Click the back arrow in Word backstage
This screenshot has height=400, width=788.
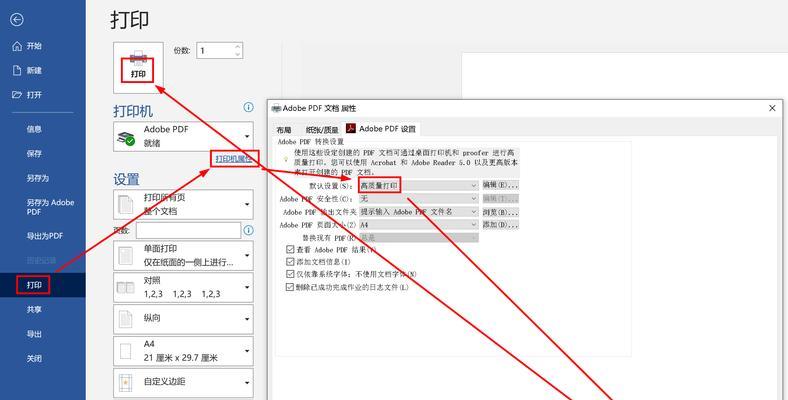17,20
